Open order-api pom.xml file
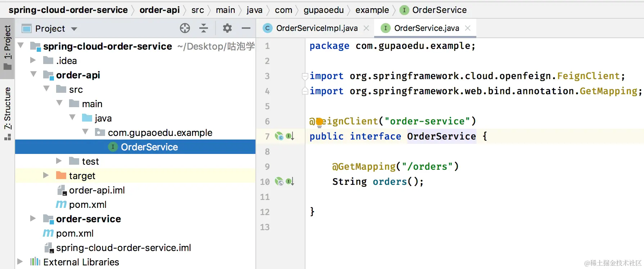The image size is (644, 269). click(87, 205)
